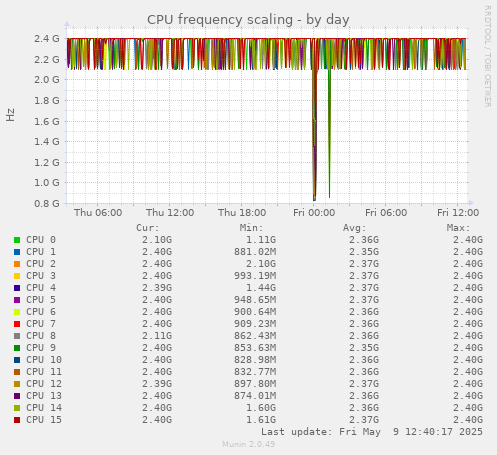Viewport: 497px width, 455px height.
Task: Click the 'Thu 18:00' time axis label
Action: [x=242, y=213]
